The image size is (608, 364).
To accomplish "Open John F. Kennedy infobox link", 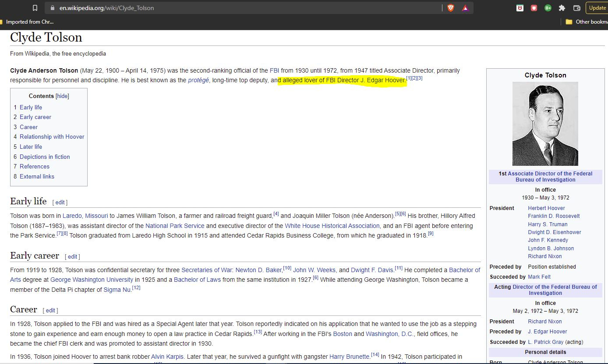I will tap(548, 240).
